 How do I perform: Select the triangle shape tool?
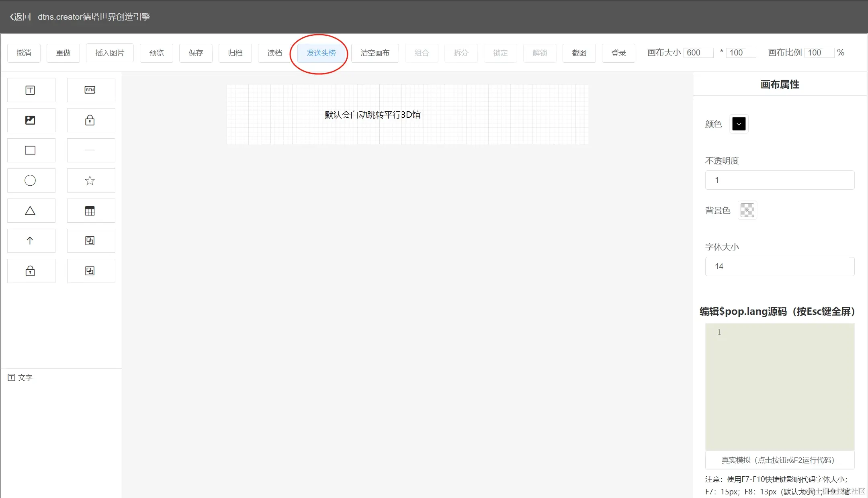(31, 211)
